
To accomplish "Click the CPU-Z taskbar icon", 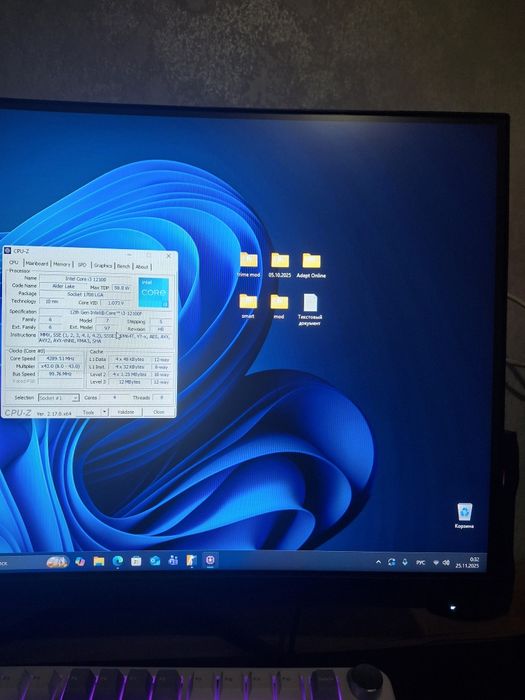I will [210, 560].
